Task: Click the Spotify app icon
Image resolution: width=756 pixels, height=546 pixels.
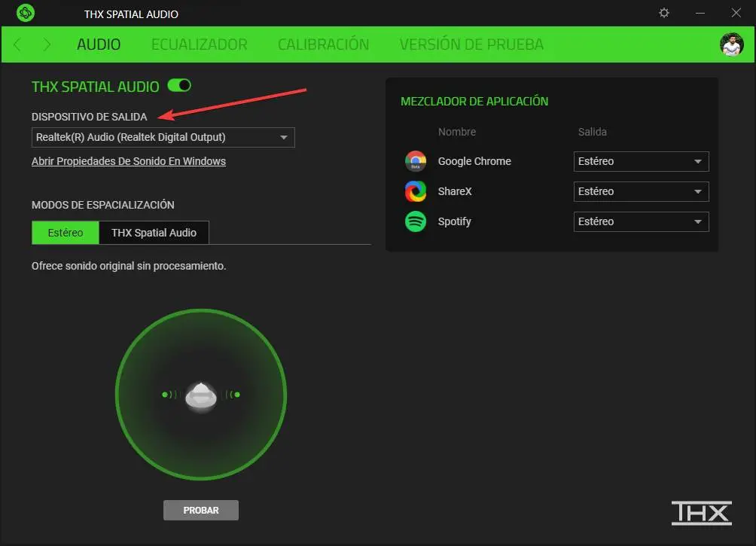Action: coord(415,221)
